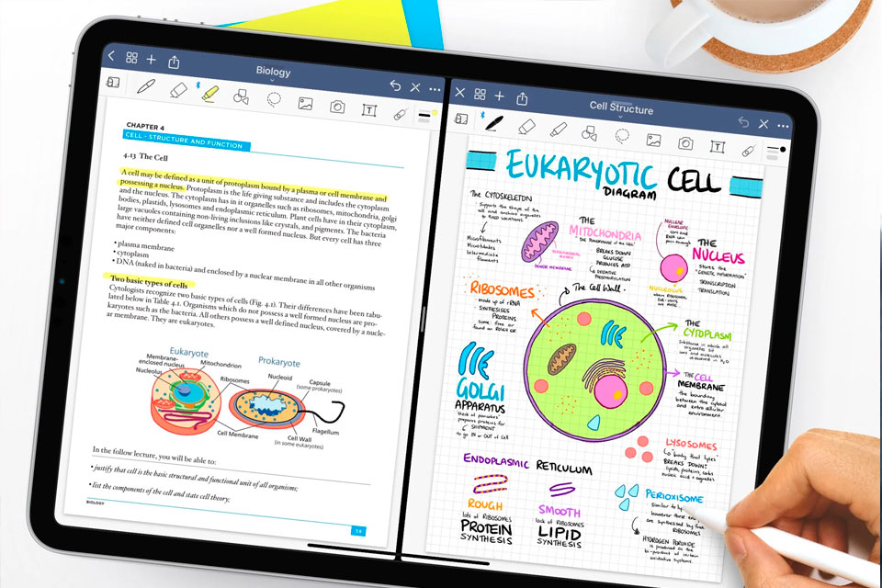Toggle read-only mode in Biology window
Screen dimensions: 882x588
[113, 83]
